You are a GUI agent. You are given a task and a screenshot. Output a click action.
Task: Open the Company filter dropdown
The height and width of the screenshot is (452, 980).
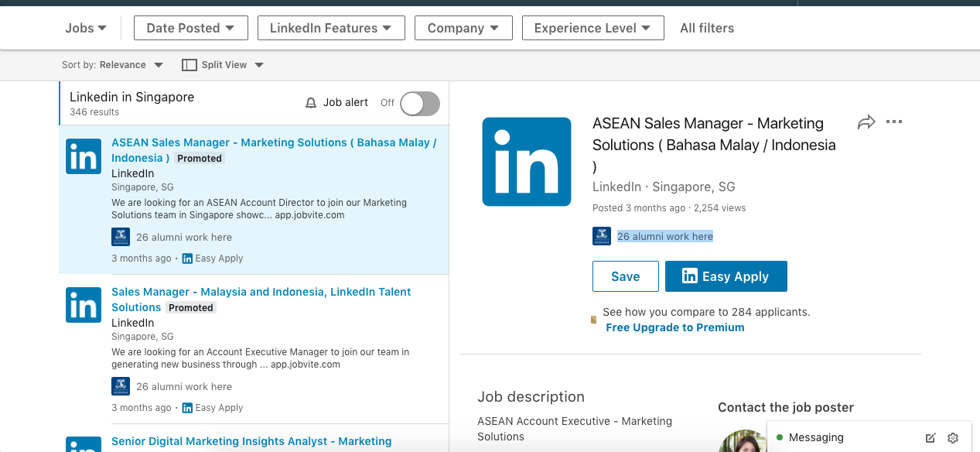click(463, 28)
